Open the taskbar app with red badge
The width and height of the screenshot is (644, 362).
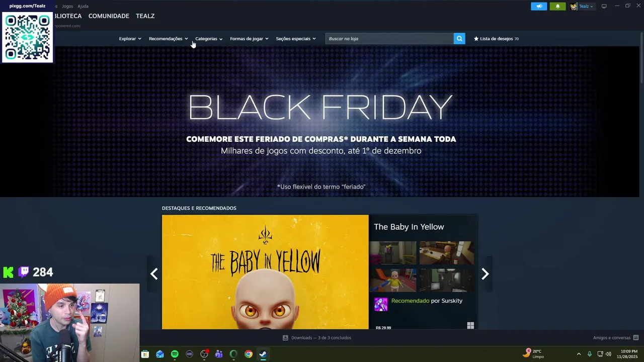pos(204,354)
